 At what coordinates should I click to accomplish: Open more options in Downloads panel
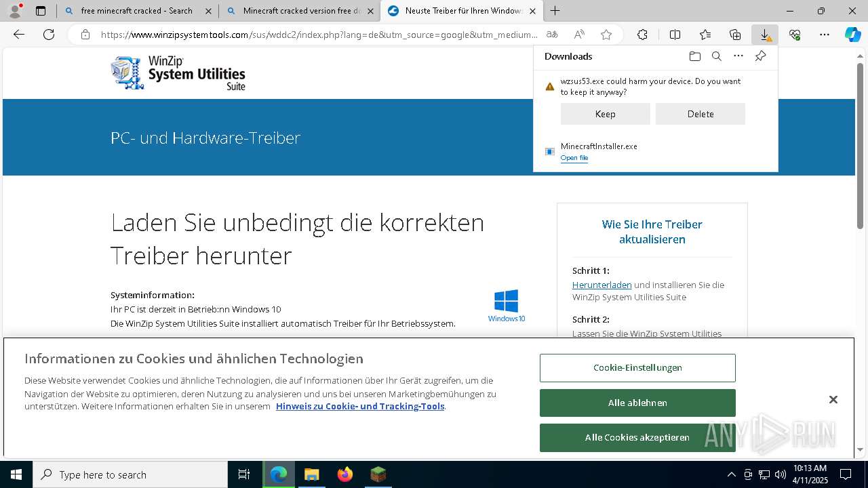738,56
